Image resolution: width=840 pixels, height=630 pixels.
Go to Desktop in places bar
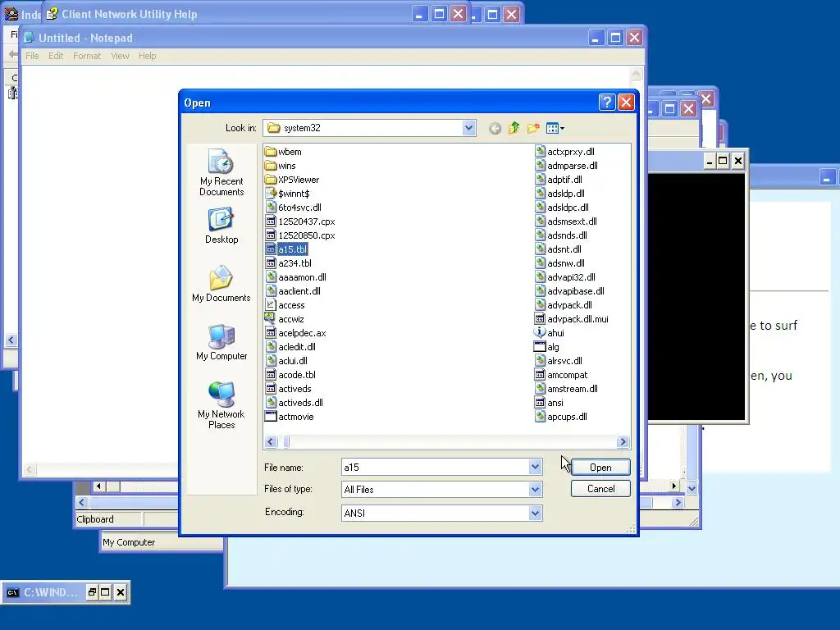tap(221, 226)
